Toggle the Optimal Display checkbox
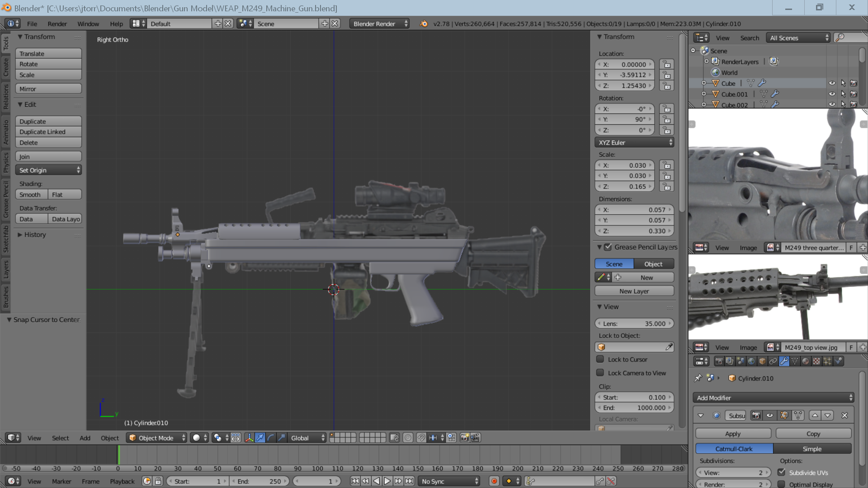Image resolution: width=868 pixels, height=488 pixels. pos(781,484)
